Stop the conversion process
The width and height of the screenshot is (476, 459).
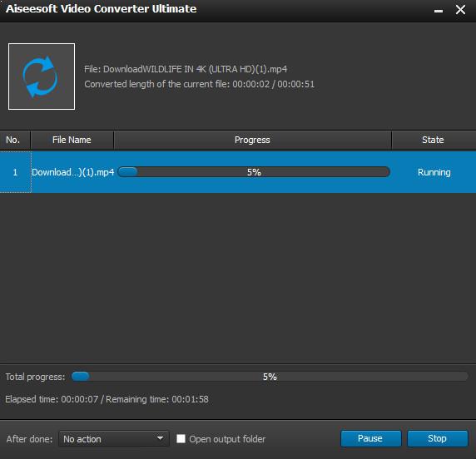(x=437, y=438)
